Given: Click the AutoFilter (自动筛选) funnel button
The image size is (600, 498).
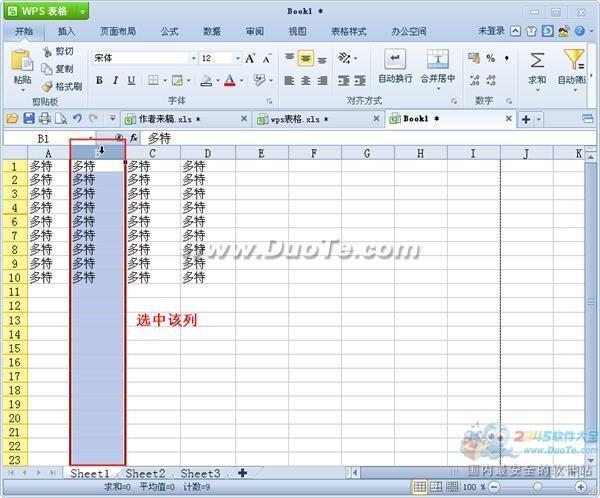Looking at the screenshot, I should 572,69.
